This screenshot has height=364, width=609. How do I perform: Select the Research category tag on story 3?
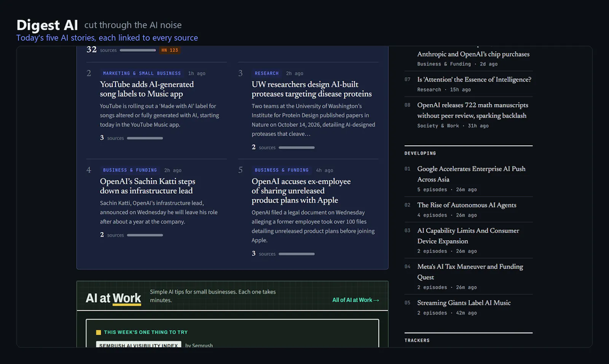point(266,73)
